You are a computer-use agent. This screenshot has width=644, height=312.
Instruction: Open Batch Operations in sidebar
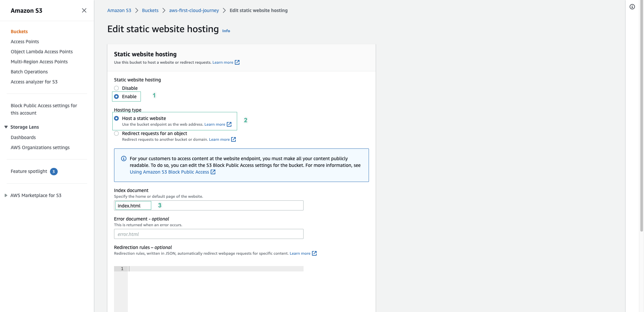[29, 72]
